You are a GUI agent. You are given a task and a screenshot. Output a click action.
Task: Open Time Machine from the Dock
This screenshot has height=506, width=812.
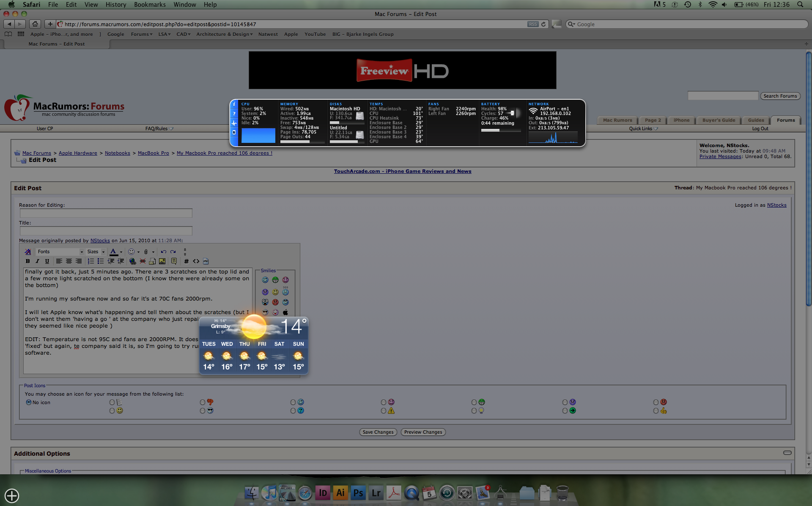coord(447,493)
